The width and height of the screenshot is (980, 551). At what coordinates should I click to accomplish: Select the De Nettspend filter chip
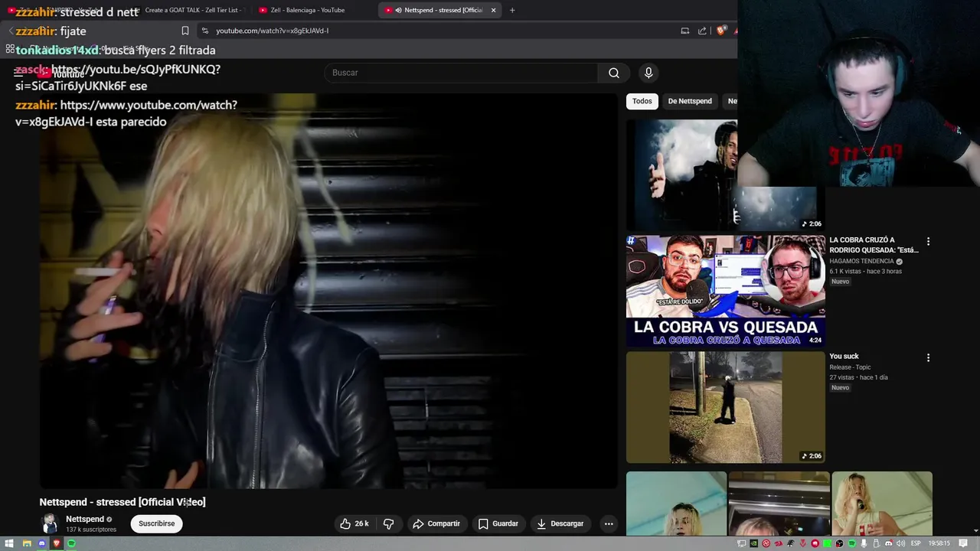[x=690, y=101]
